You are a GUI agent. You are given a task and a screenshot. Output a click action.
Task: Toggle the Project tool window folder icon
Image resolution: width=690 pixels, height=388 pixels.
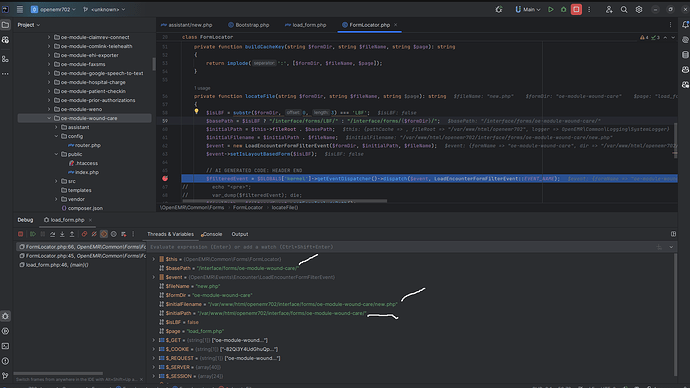click(5, 25)
